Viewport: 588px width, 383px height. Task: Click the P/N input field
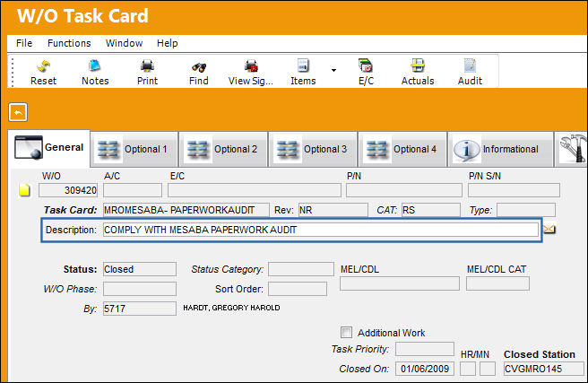[x=404, y=190]
